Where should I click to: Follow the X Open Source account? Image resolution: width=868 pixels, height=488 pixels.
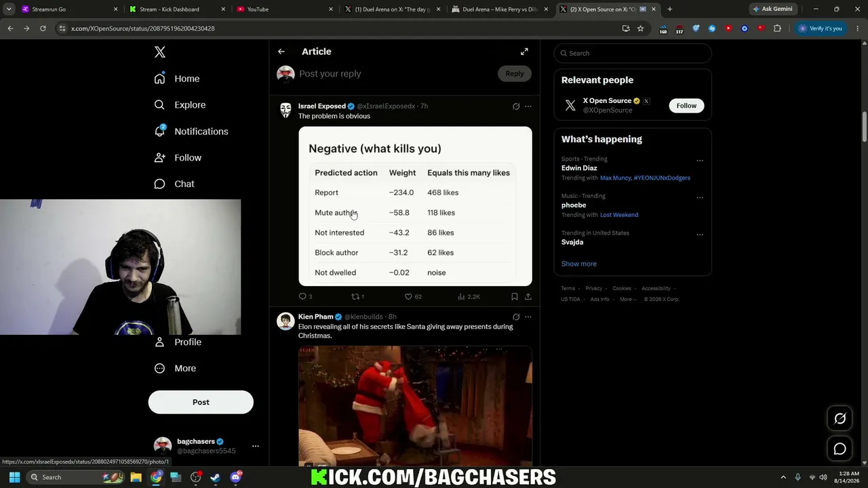click(686, 106)
